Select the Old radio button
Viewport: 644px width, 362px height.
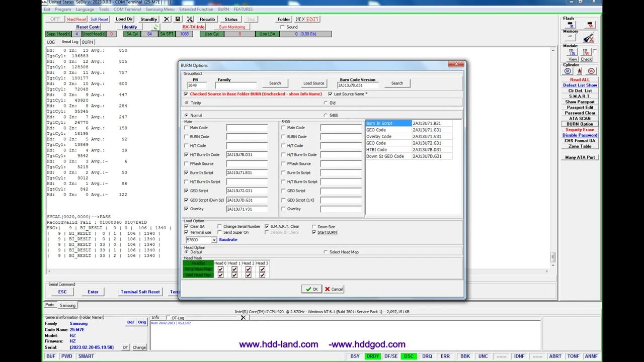(326, 103)
